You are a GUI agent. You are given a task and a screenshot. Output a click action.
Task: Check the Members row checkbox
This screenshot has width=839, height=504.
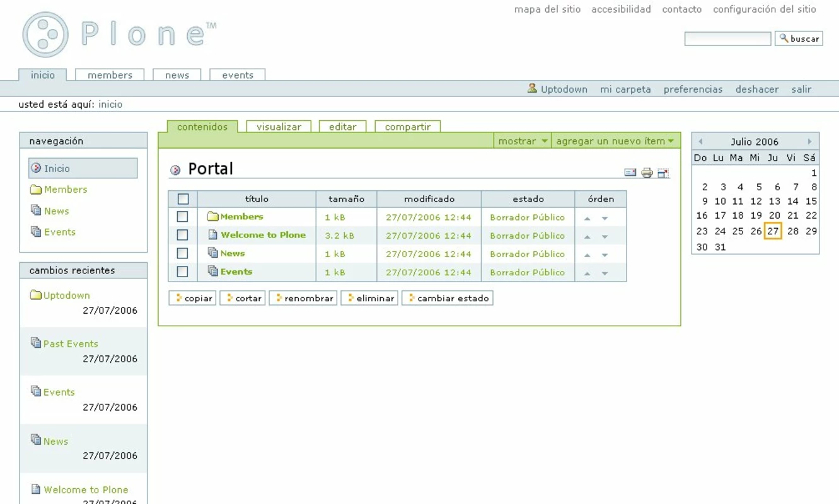[x=183, y=217]
